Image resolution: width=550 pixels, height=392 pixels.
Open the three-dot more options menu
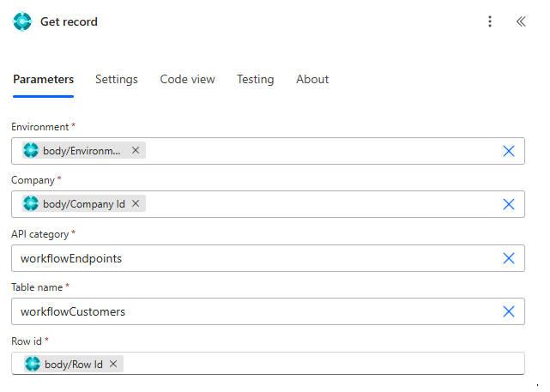pyautogui.click(x=490, y=21)
